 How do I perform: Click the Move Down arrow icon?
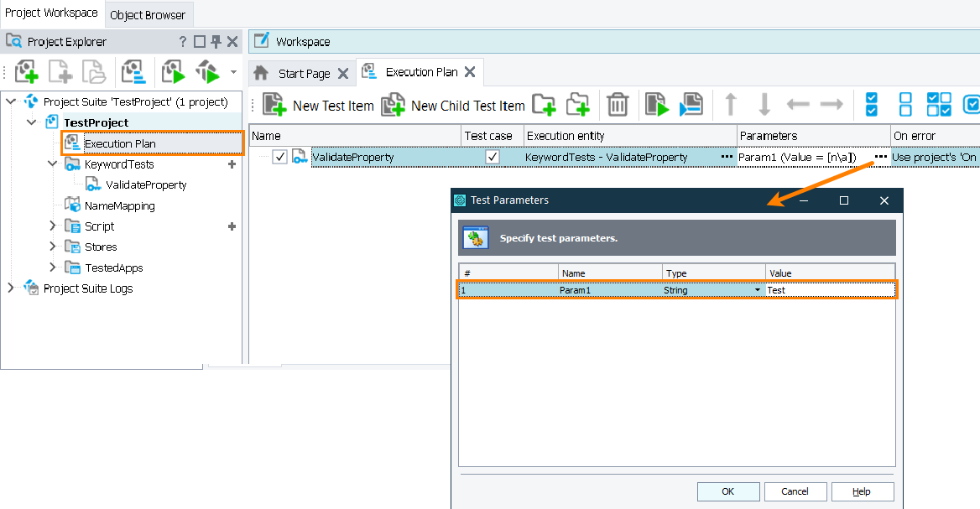coord(764,105)
